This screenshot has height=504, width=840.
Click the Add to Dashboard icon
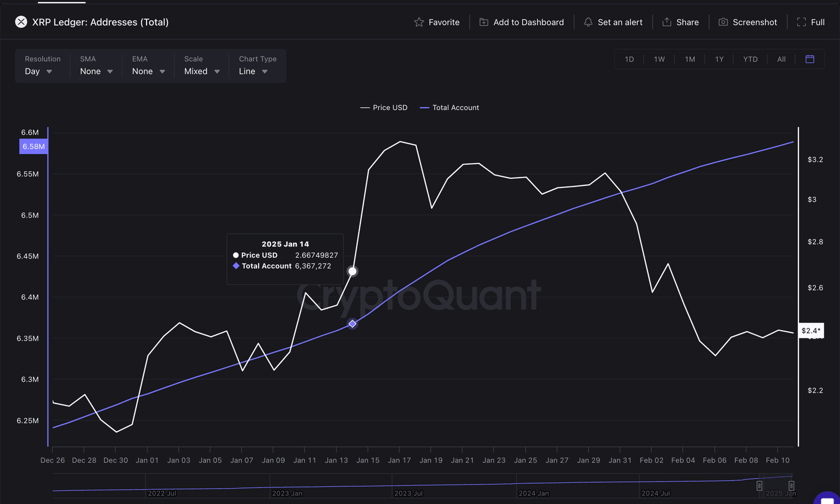(484, 22)
